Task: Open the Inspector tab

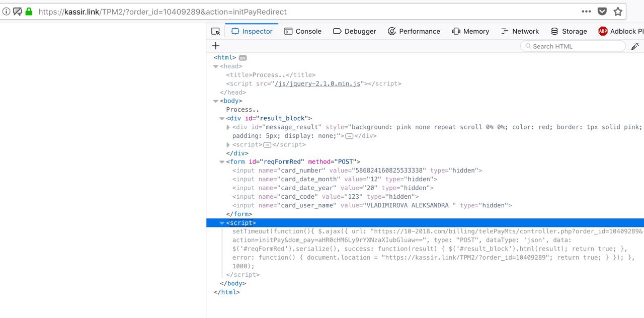Action: (252, 31)
